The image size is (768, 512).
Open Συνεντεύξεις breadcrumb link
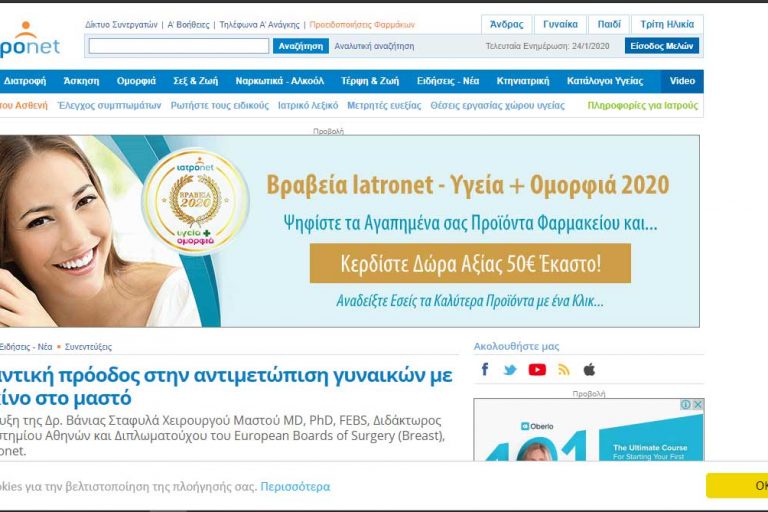[88, 347]
